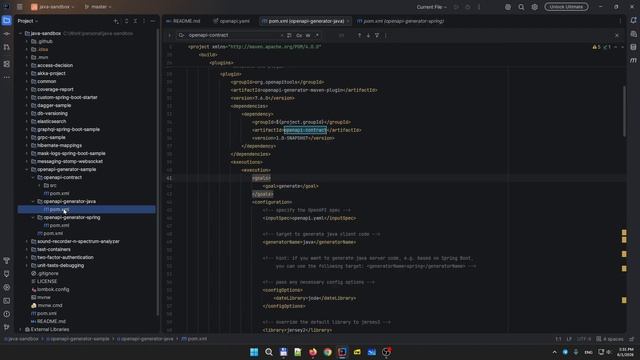640x360 pixels.
Task: Open More tool windows ellipsis in left bar
Action: tap(7, 77)
